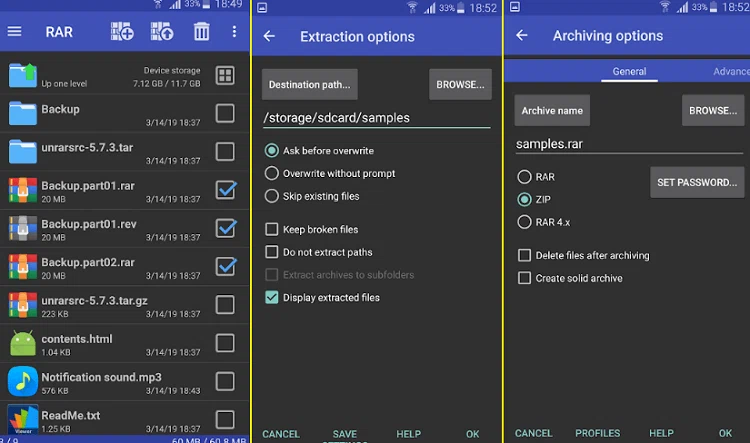This screenshot has height=443, width=750.
Task: Tap BROWSE in Archiving options
Action: [x=713, y=111]
